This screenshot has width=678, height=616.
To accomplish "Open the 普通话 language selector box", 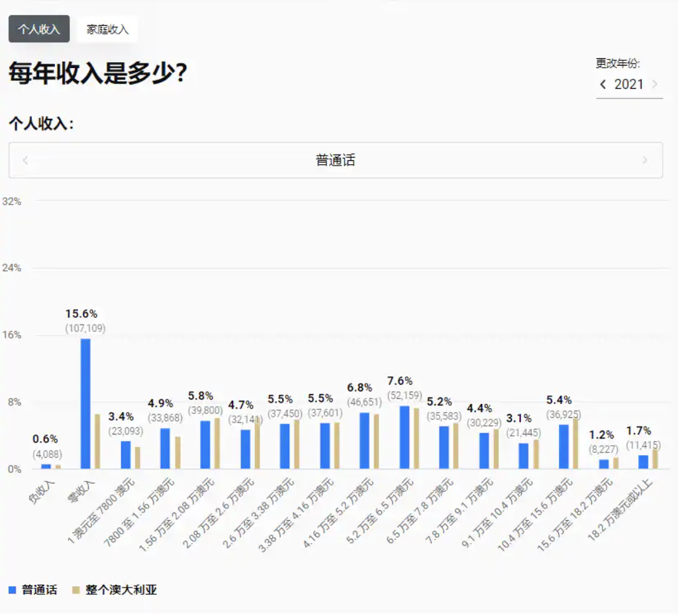I will [335, 160].
